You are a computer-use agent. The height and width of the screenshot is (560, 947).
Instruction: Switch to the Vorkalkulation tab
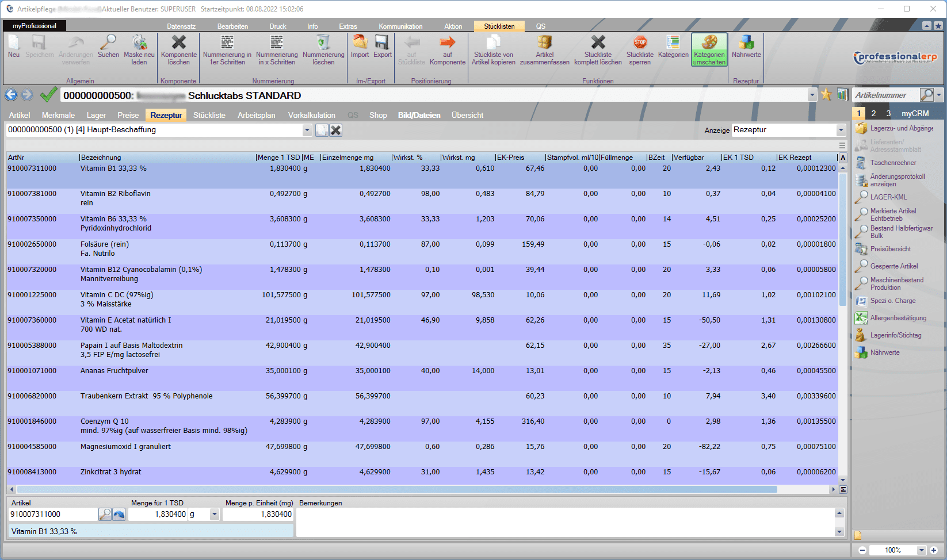(312, 115)
